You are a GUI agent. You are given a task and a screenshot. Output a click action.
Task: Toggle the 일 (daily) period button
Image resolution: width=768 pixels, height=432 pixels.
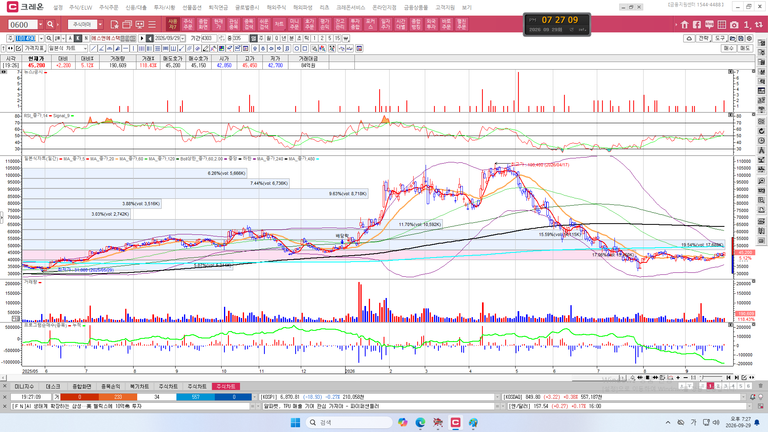[255, 38]
